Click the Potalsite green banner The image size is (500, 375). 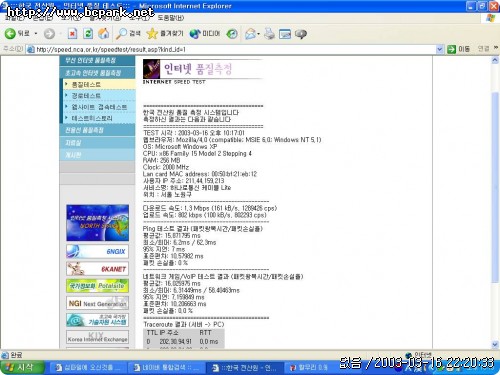point(97,286)
